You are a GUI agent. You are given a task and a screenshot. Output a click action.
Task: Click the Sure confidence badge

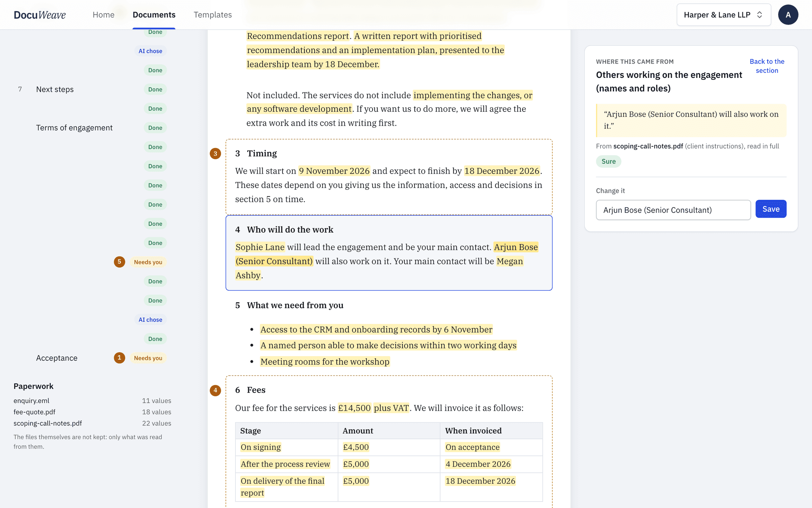pyautogui.click(x=608, y=162)
